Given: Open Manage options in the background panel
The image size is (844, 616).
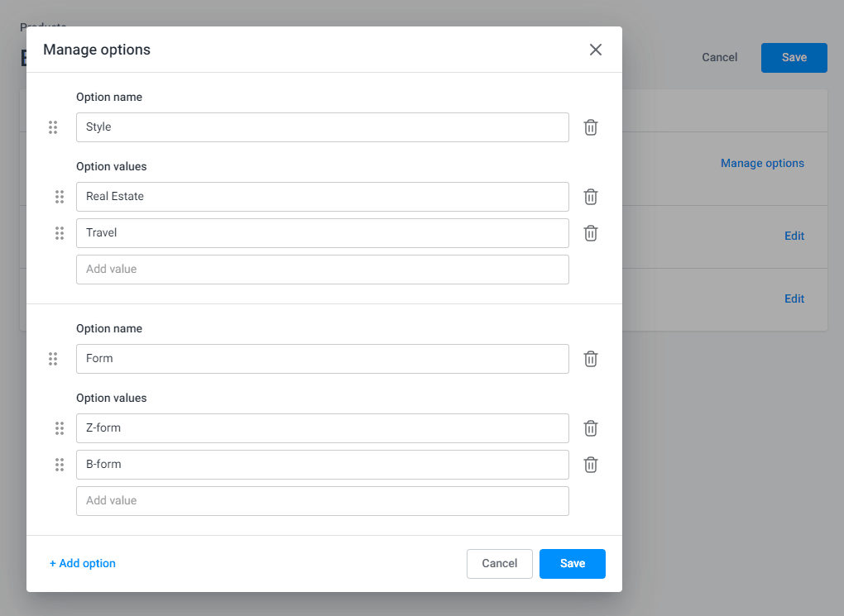Looking at the screenshot, I should click(x=762, y=163).
